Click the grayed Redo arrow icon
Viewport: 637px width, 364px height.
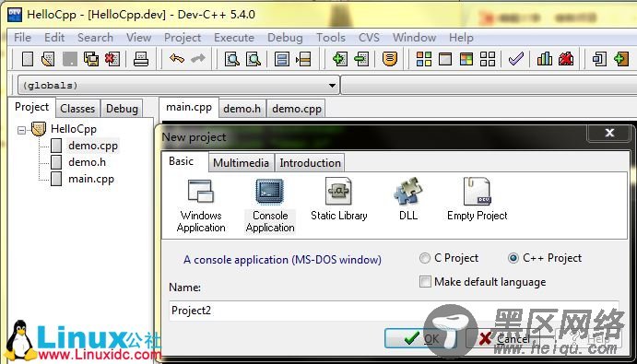pyautogui.click(x=198, y=59)
